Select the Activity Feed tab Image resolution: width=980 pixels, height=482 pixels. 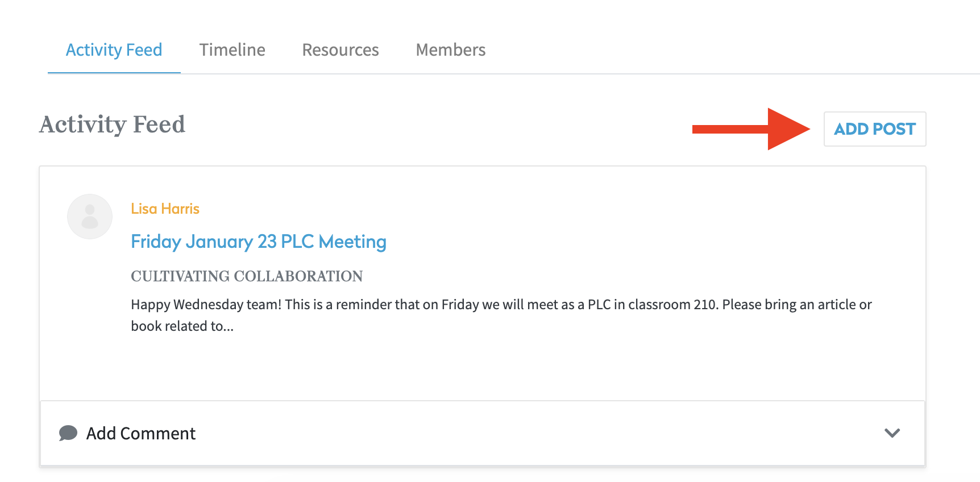click(114, 50)
